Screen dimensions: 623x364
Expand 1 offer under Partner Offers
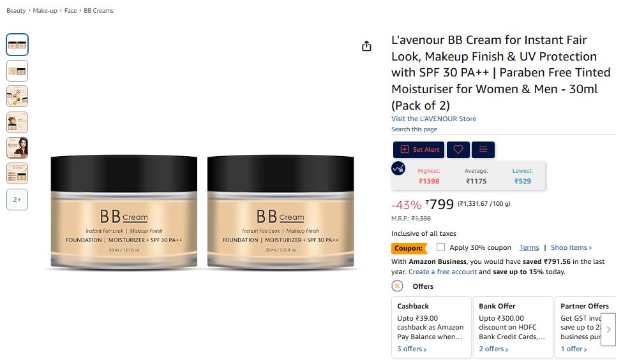pos(574,349)
